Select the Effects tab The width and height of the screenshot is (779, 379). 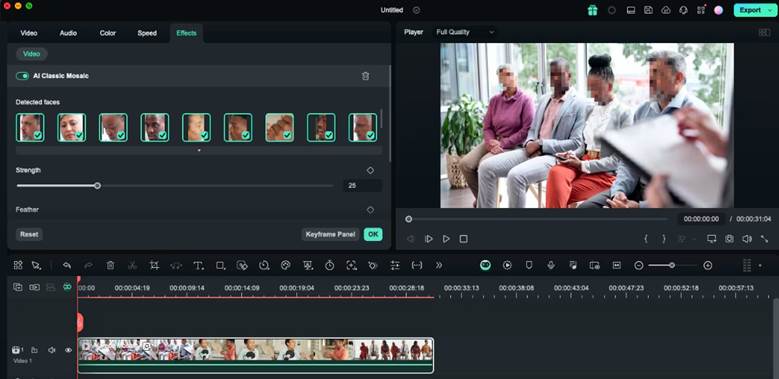[x=186, y=33]
